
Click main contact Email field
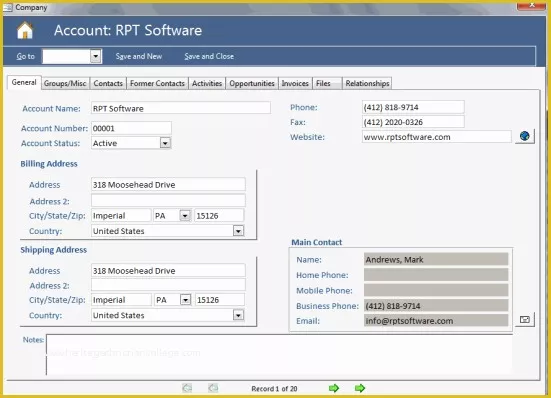pyautogui.click(x=436, y=320)
